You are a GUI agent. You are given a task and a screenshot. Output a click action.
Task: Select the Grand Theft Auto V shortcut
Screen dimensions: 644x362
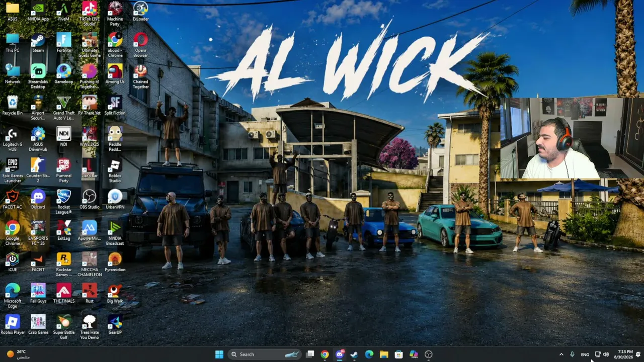(x=64, y=109)
